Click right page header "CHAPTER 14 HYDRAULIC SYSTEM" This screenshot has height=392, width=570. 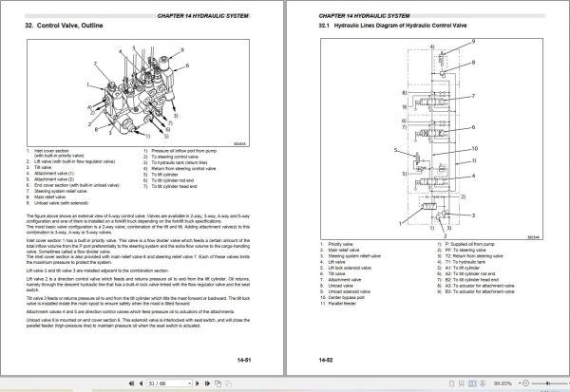(x=364, y=16)
